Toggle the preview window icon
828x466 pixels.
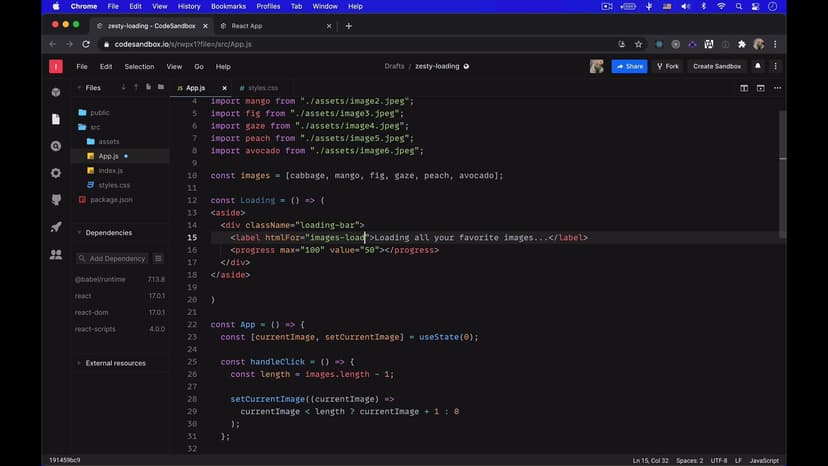click(760, 88)
